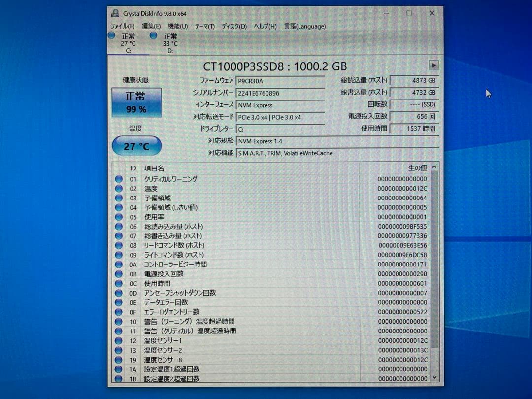The image size is (532, 399).
Task: Click the blue status icon for 温度センサー2
Action: pos(119,350)
